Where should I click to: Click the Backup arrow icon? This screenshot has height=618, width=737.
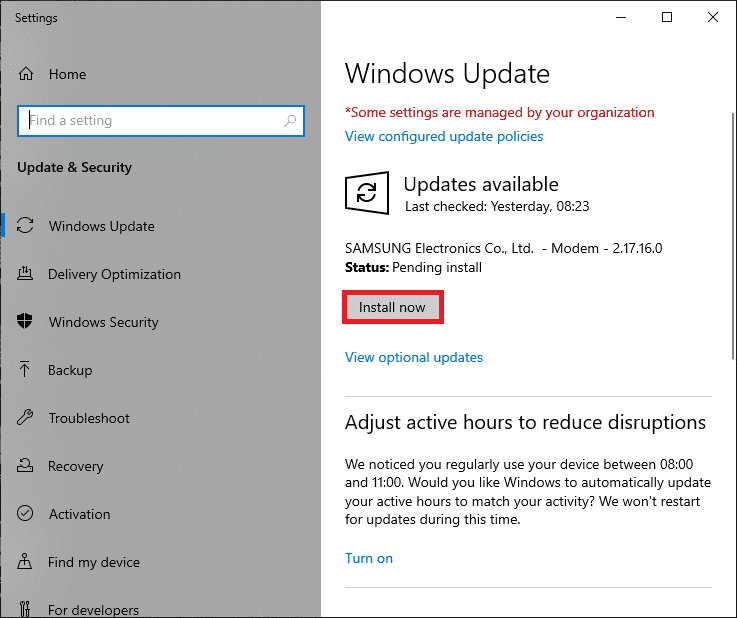[x=26, y=370]
